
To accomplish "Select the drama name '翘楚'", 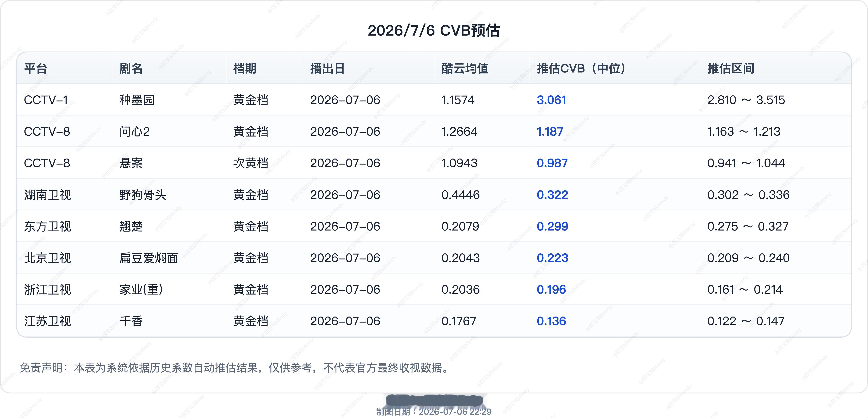I will pyautogui.click(x=131, y=227).
